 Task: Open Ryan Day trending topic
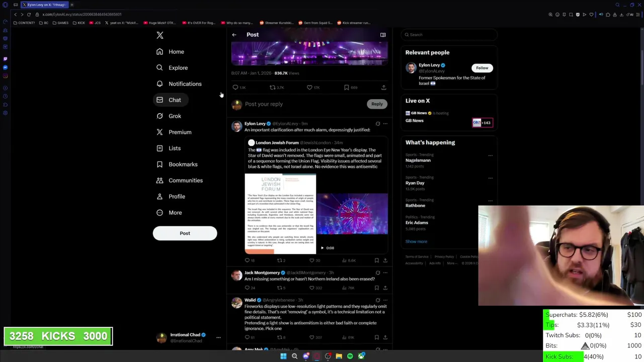[415, 183]
